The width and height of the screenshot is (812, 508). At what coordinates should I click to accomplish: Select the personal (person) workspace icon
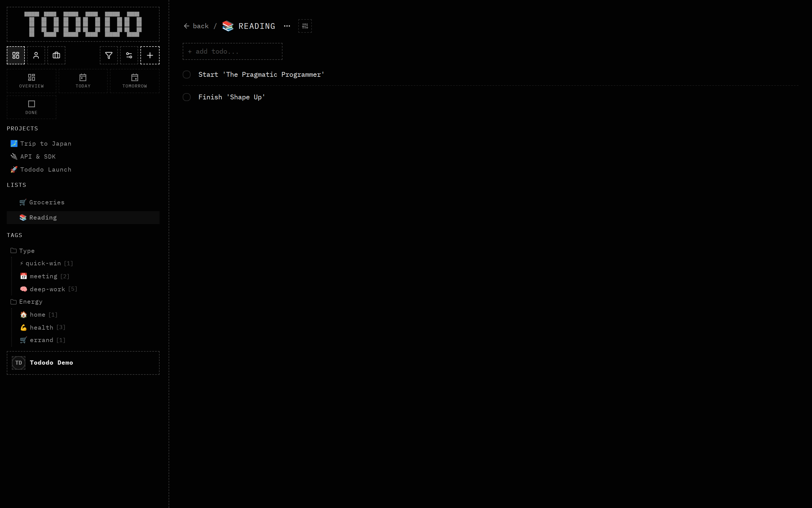pyautogui.click(x=36, y=55)
